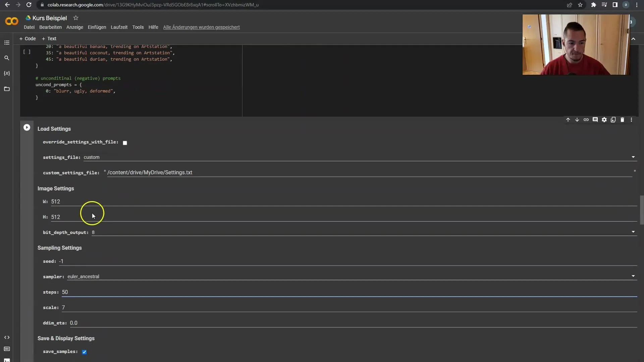Open Datei menu
The image size is (644, 362).
click(x=29, y=27)
